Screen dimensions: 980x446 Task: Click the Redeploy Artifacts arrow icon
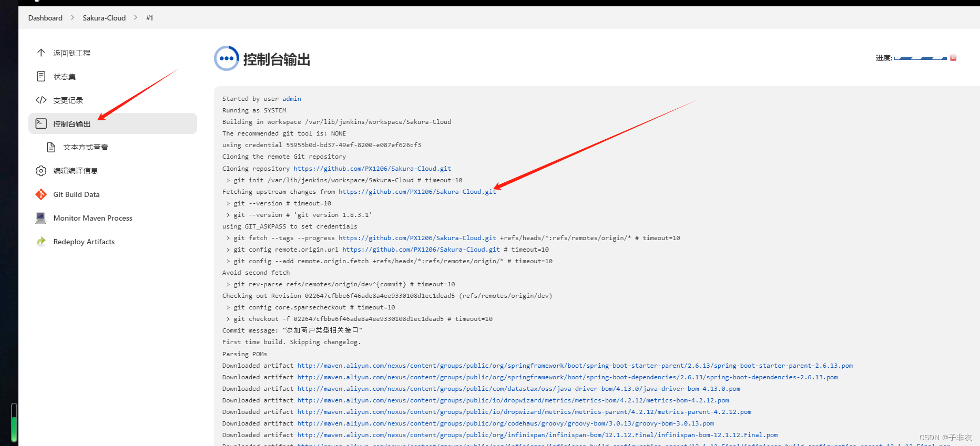point(41,242)
